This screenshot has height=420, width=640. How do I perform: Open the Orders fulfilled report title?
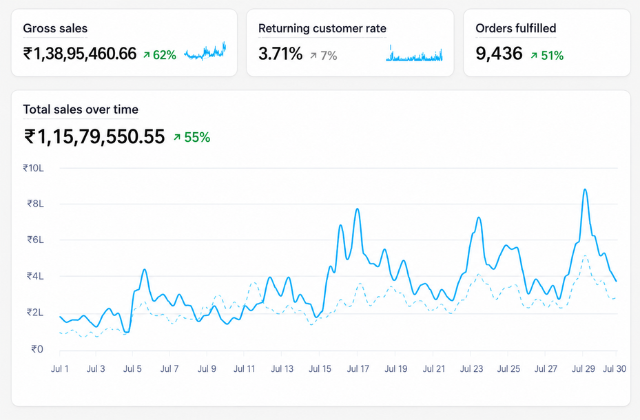[x=516, y=28]
